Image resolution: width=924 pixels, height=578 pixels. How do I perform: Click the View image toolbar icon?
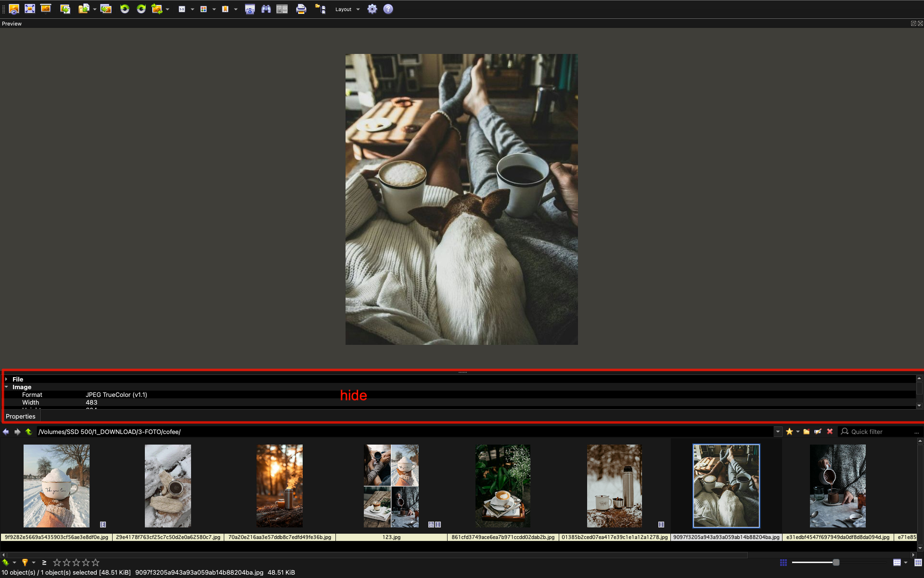coord(14,9)
